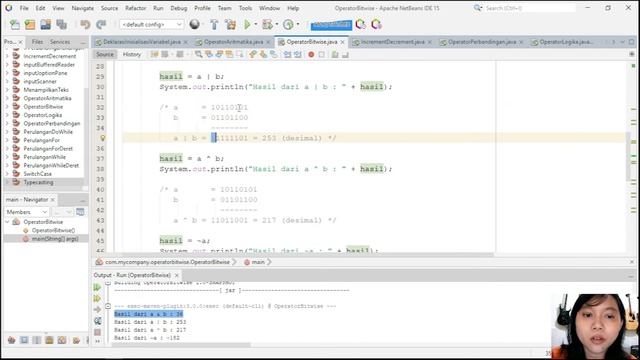Click the yellow Re-run with options icon
Viewport: 640px width, 360px height.
click(97, 298)
